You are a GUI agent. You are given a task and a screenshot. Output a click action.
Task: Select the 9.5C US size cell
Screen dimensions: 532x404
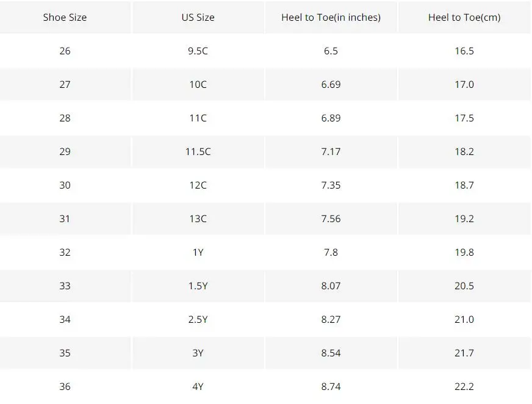click(198, 51)
